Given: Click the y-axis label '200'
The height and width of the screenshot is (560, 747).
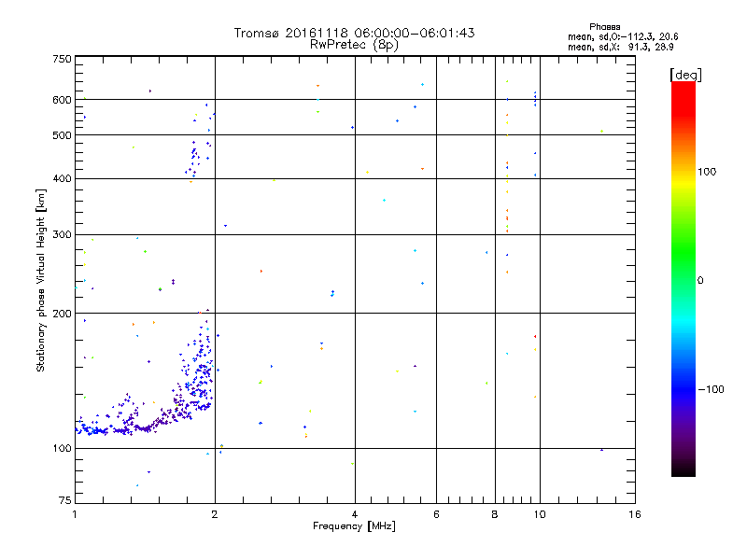Looking at the screenshot, I should coord(62,314).
